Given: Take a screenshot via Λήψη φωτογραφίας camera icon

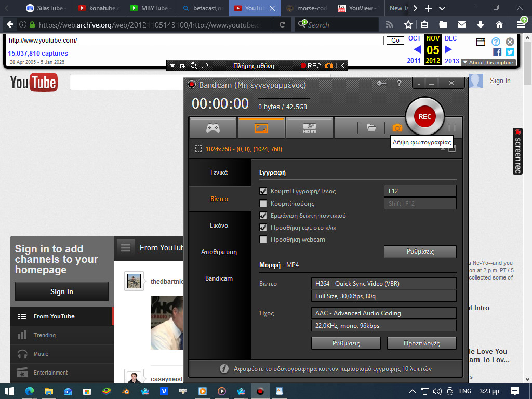Looking at the screenshot, I should point(396,127).
